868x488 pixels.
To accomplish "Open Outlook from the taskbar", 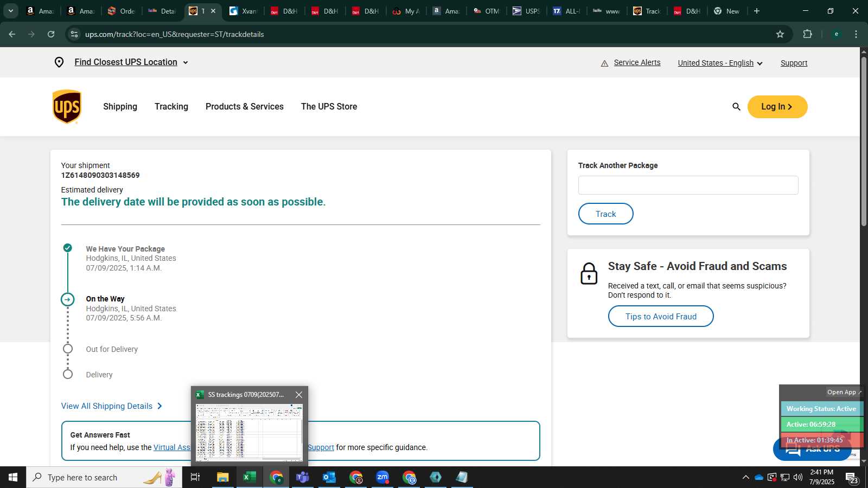I will point(329,477).
